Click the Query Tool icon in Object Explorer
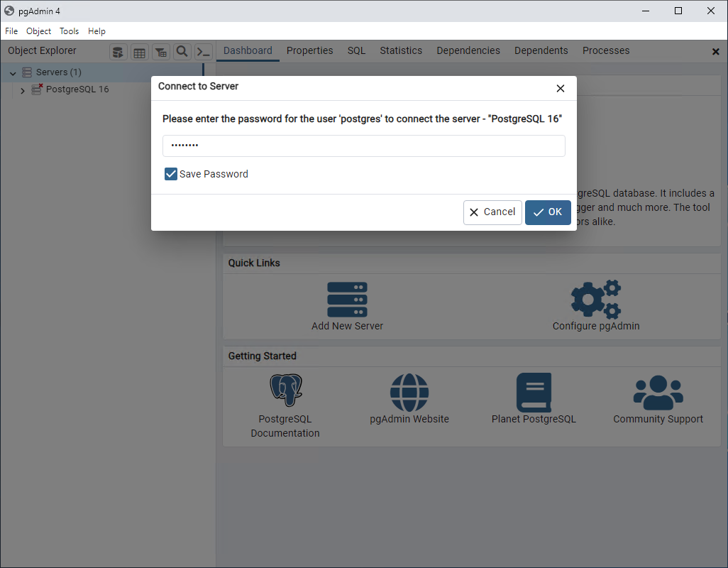This screenshot has width=728, height=568. click(x=118, y=52)
